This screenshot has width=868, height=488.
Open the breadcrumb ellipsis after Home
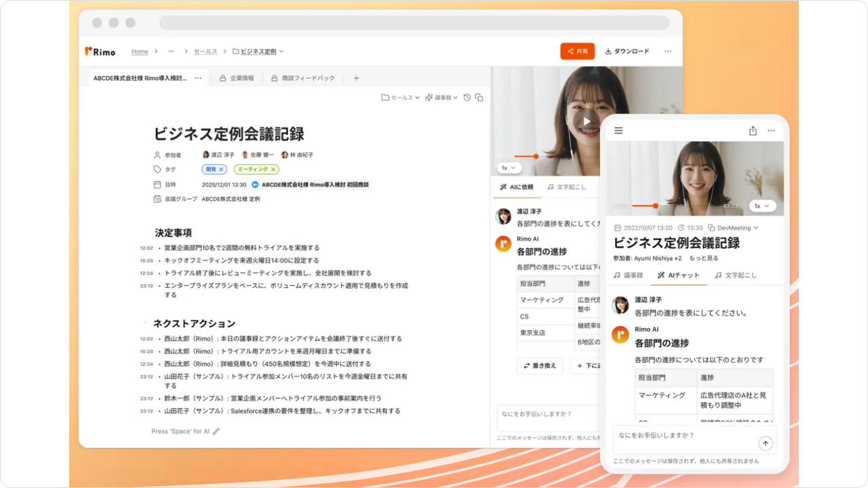172,52
